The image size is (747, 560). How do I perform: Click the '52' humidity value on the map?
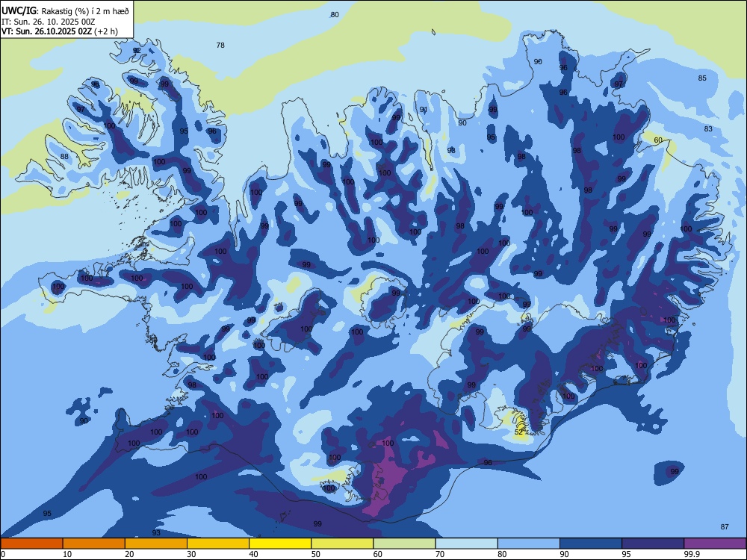519,432
